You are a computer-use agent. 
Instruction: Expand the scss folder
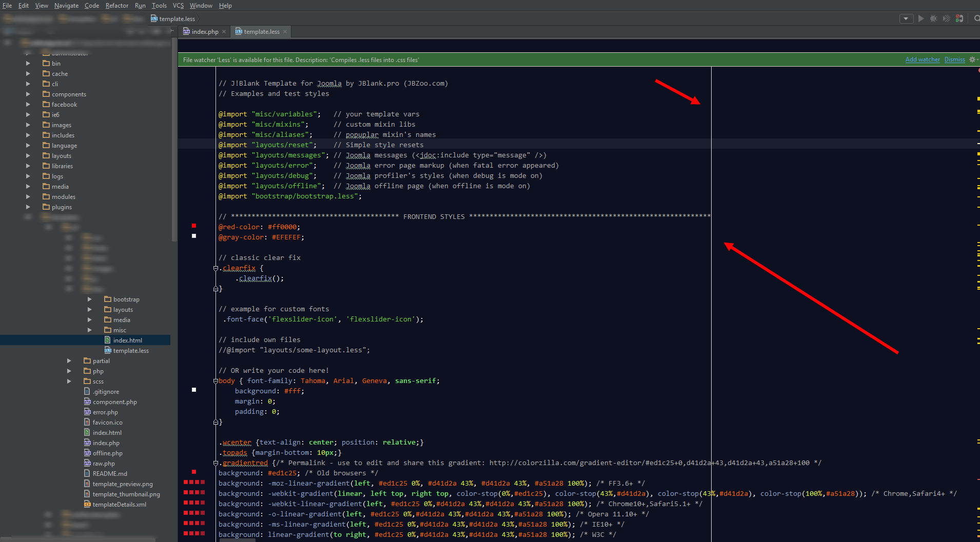tap(69, 382)
